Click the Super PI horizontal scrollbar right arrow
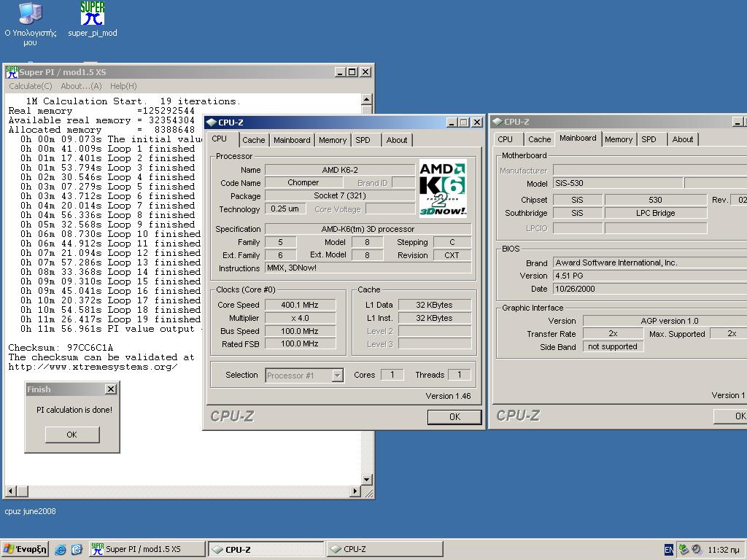 click(x=355, y=491)
